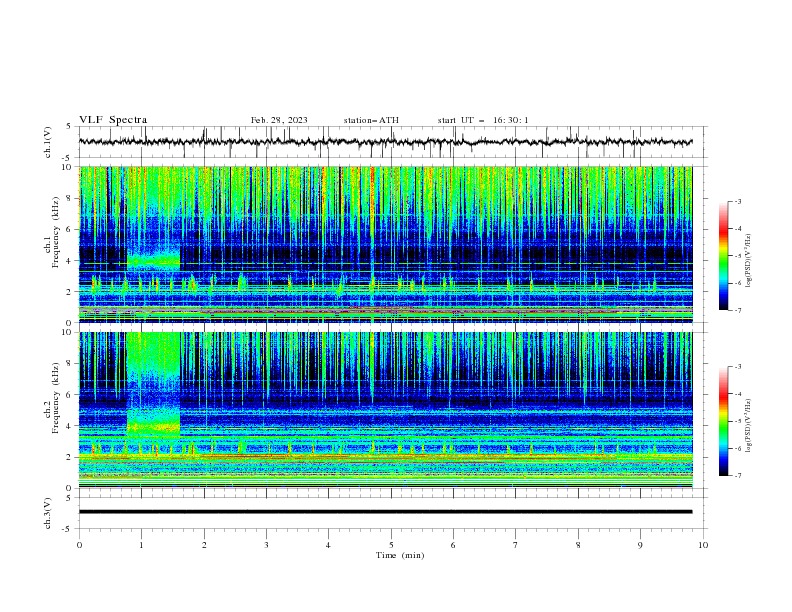The width and height of the screenshot is (792, 612).
Task: Click the "Time (min)" axis label
Action: (x=400, y=555)
